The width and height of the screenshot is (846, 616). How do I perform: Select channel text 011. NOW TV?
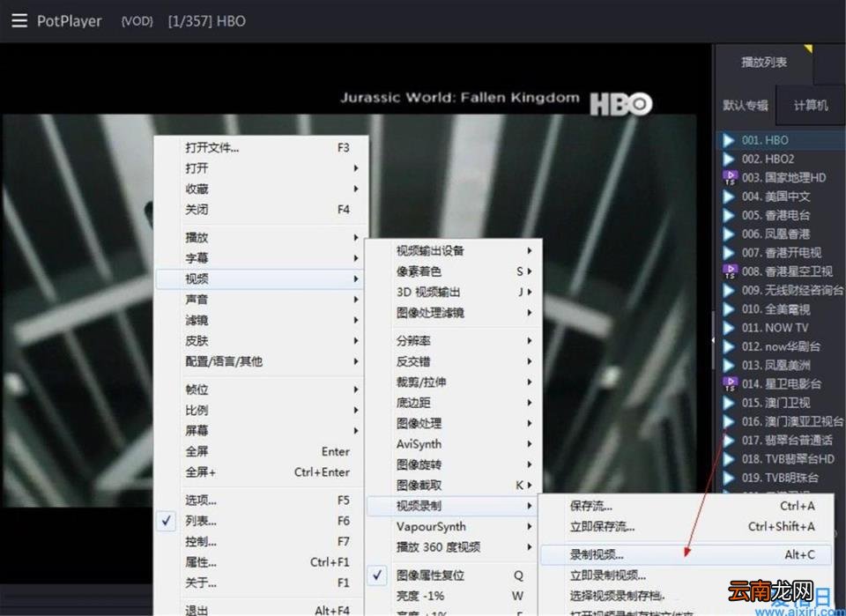point(775,328)
